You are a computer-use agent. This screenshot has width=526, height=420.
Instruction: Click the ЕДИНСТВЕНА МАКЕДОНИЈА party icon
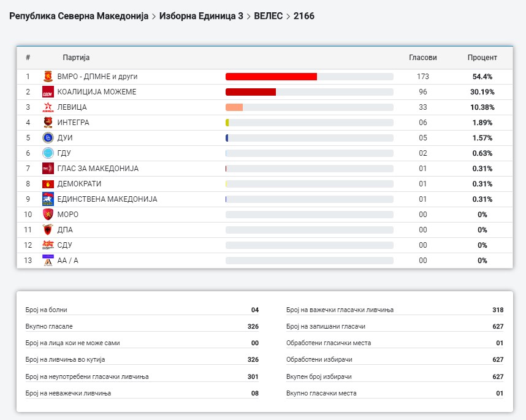(x=48, y=199)
